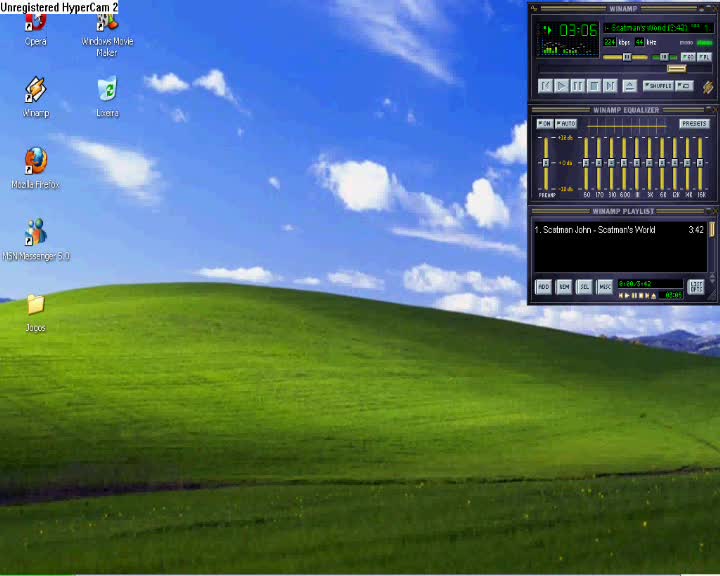
Task: Open playlist ADD menu button
Action: coord(543,287)
